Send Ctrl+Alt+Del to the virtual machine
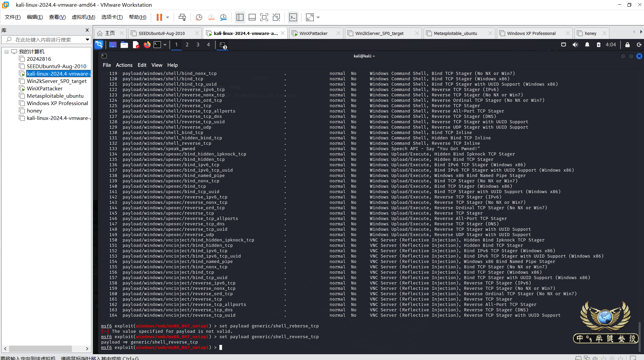644x360 pixels. pyautogui.click(x=182, y=17)
